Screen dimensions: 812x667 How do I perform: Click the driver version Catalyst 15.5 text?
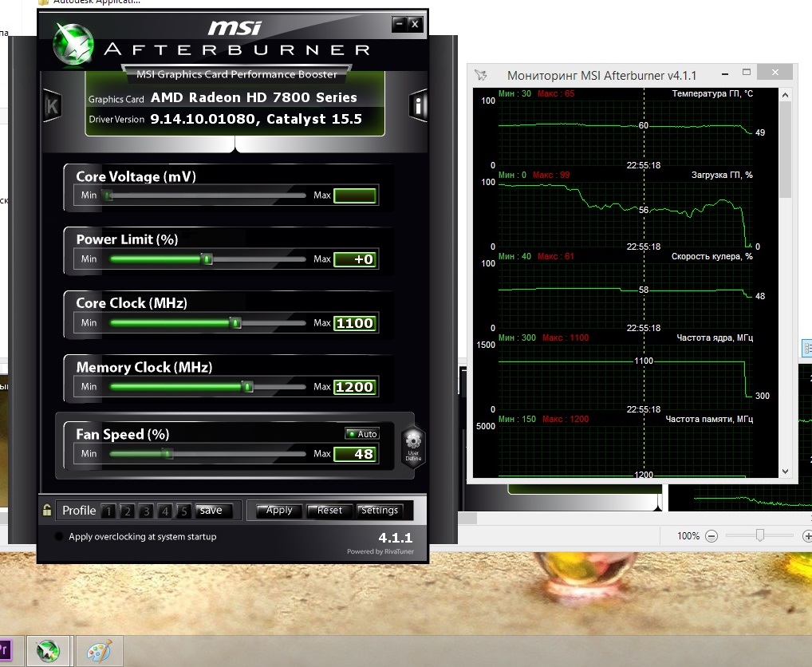click(256, 119)
